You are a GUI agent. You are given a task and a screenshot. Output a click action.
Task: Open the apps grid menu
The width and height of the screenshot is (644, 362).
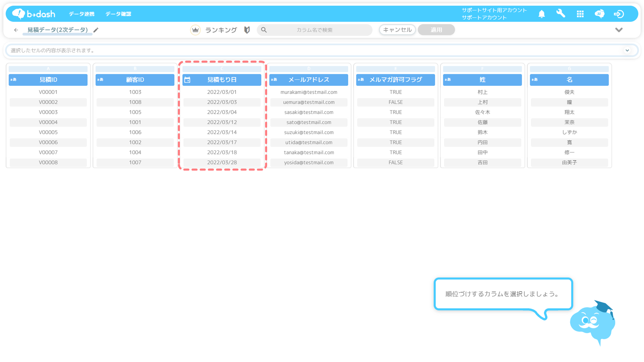[x=580, y=14]
